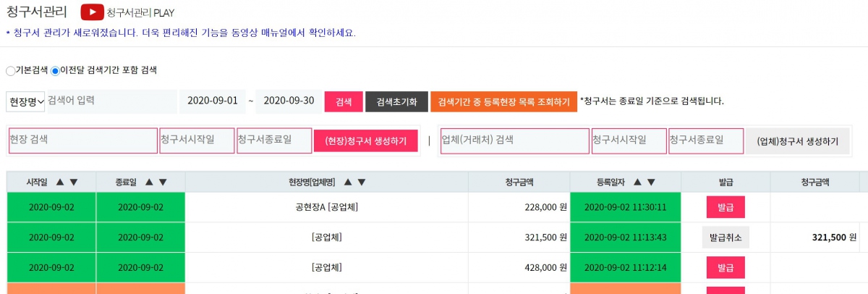Open end date picker 2020-09-30

(289, 101)
